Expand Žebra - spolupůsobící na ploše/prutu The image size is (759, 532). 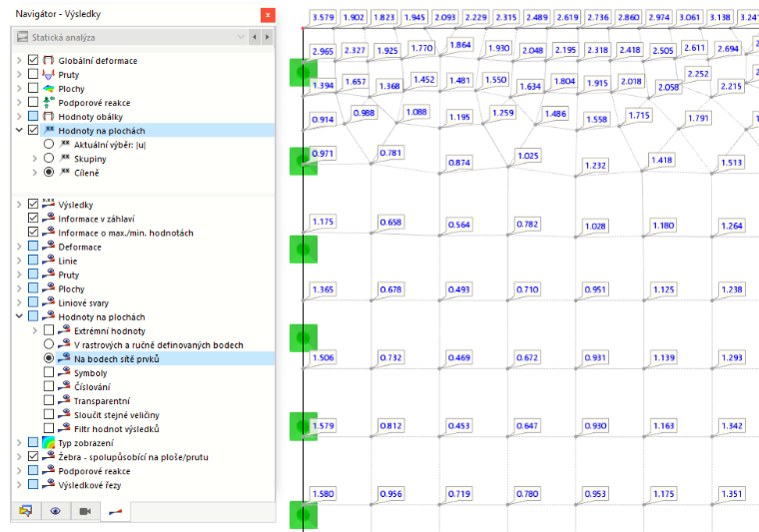tap(19, 456)
